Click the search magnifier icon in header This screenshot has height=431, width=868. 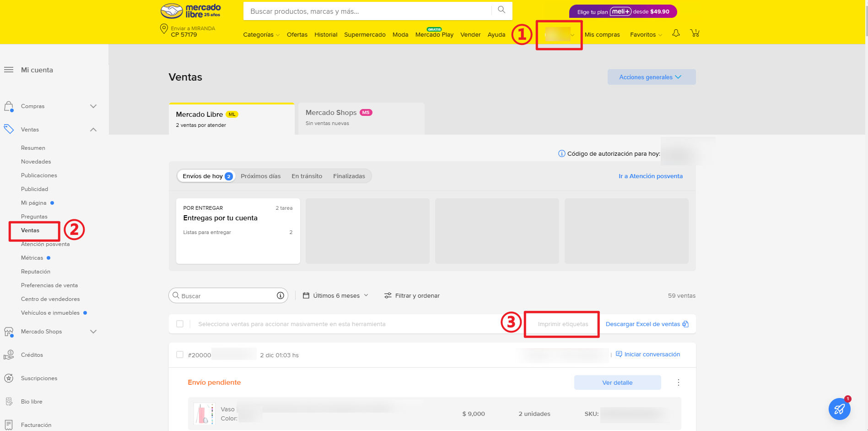click(x=501, y=10)
